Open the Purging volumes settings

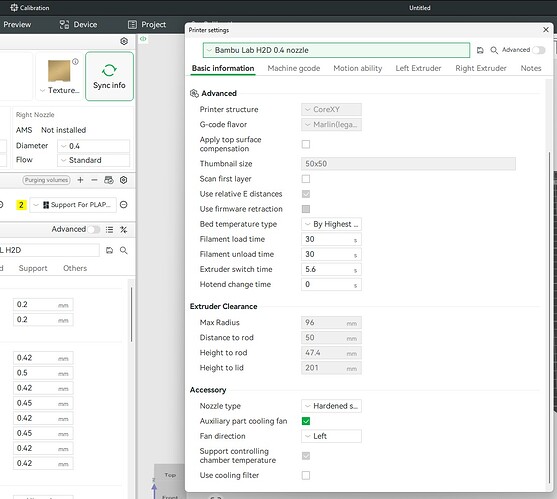click(46, 180)
